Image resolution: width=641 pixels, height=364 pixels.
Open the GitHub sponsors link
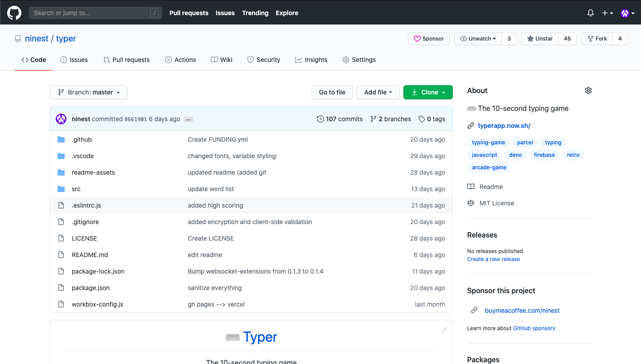(x=534, y=328)
